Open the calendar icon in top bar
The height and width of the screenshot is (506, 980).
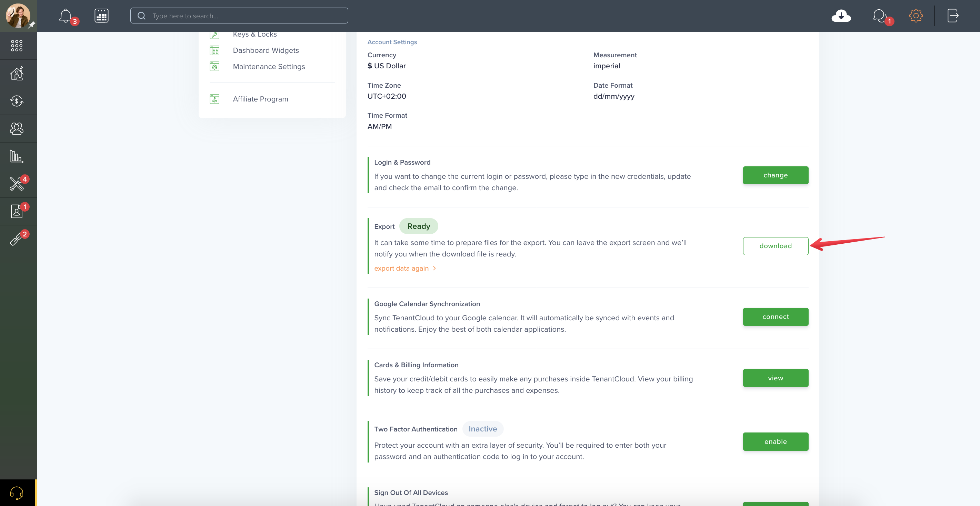click(x=101, y=16)
